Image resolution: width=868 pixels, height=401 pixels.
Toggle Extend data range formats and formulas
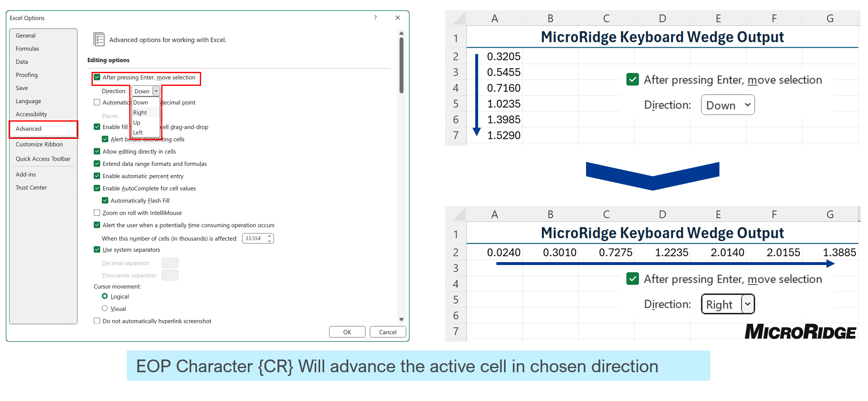coord(97,164)
